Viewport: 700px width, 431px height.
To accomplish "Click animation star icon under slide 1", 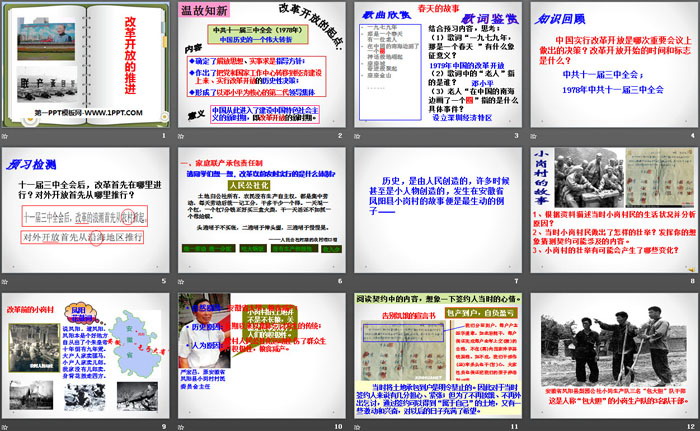I will click(x=5, y=136).
